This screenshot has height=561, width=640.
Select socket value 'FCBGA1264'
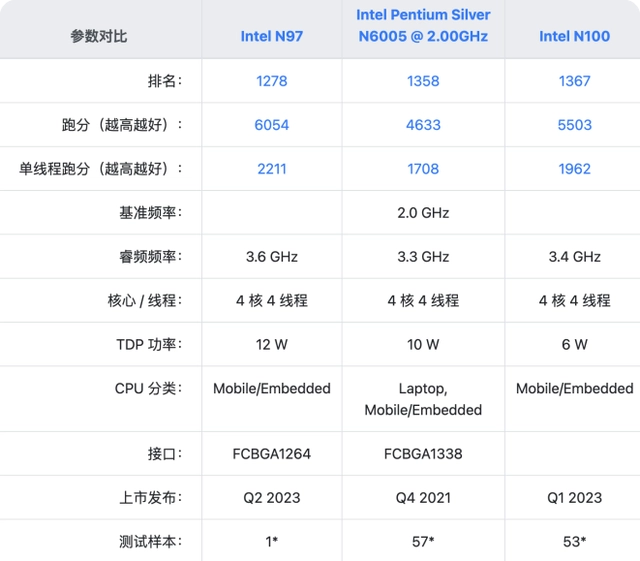click(271, 454)
